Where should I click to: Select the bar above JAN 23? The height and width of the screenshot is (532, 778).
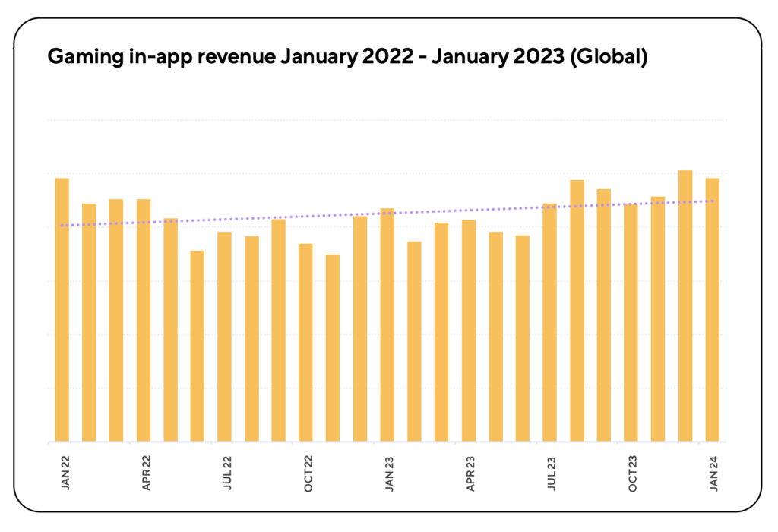(x=387, y=327)
